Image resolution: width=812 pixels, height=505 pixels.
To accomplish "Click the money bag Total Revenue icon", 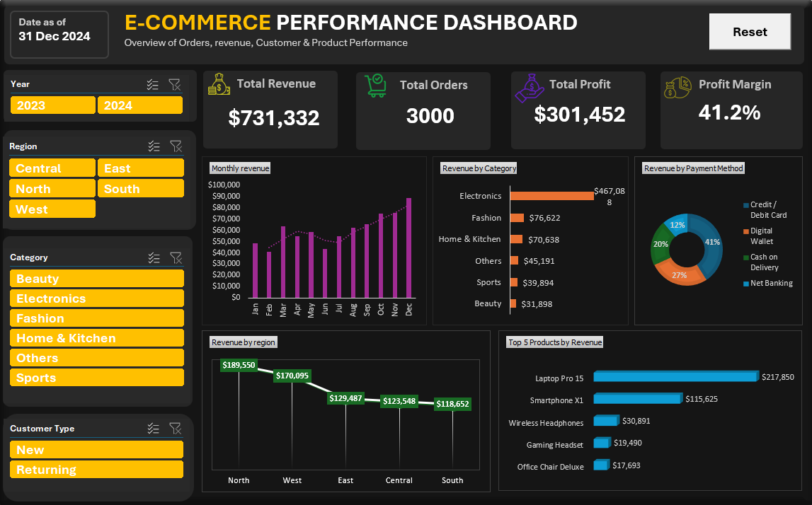I will point(219,84).
